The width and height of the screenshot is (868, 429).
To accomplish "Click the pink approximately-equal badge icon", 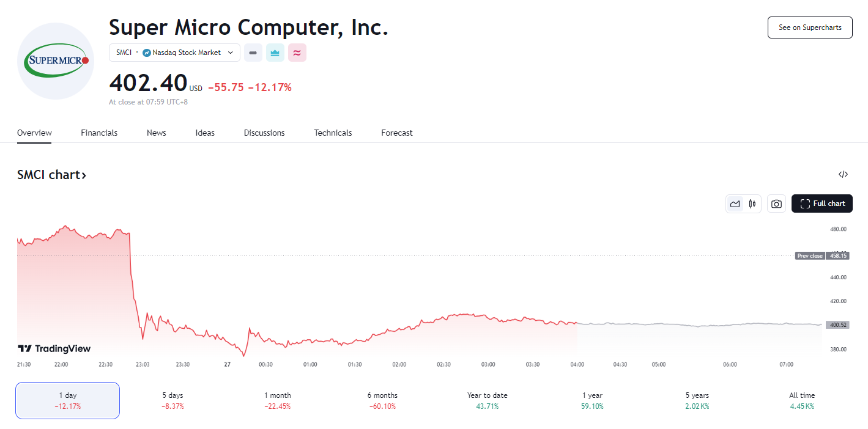I will click(297, 53).
